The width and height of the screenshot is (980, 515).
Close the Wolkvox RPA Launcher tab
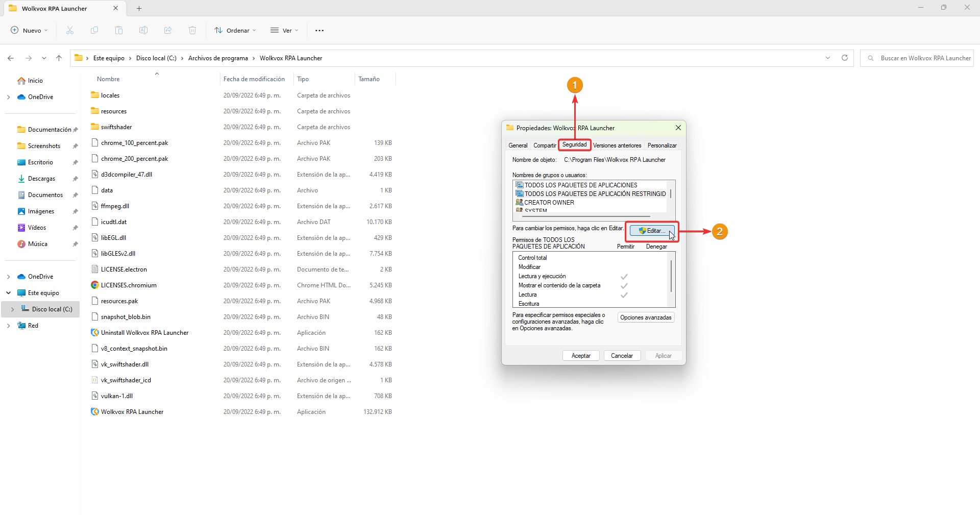116,8
